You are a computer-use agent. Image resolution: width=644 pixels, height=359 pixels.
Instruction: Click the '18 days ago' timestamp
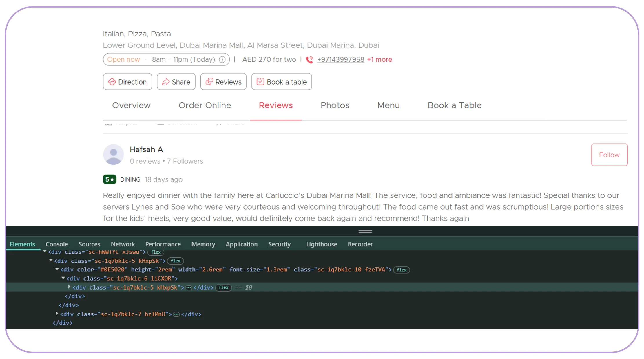tap(164, 179)
